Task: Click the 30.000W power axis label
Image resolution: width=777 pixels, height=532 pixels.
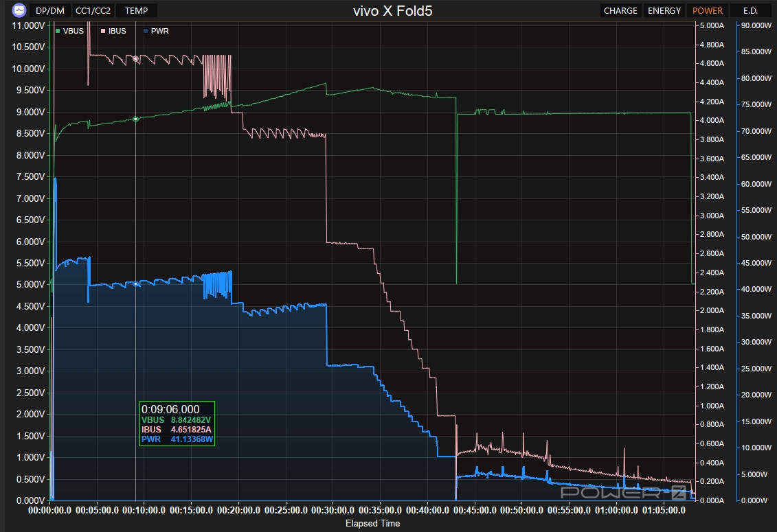Action: (x=756, y=342)
